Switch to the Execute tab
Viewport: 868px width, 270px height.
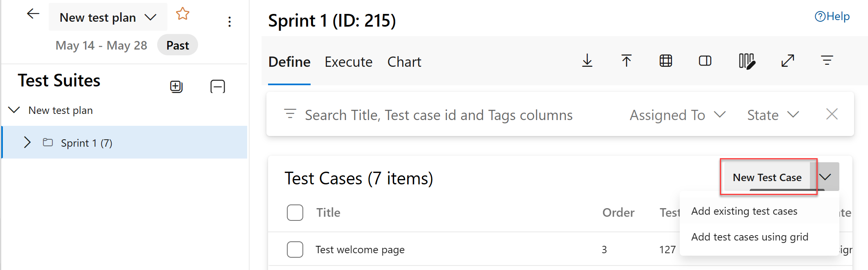click(x=348, y=61)
